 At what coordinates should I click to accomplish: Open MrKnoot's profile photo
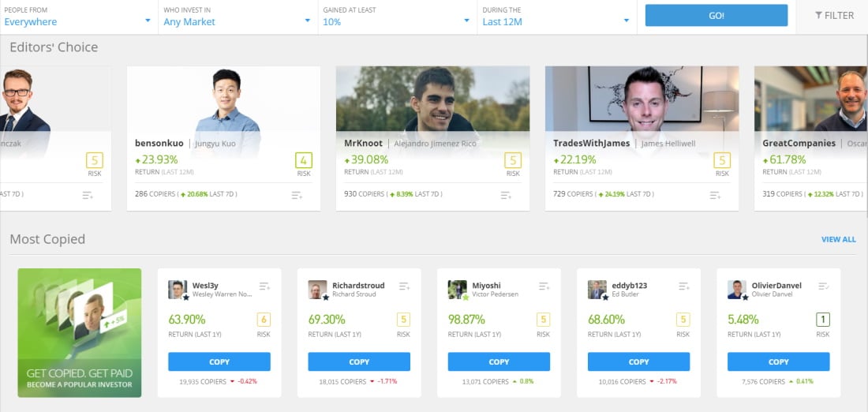click(433, 99)
